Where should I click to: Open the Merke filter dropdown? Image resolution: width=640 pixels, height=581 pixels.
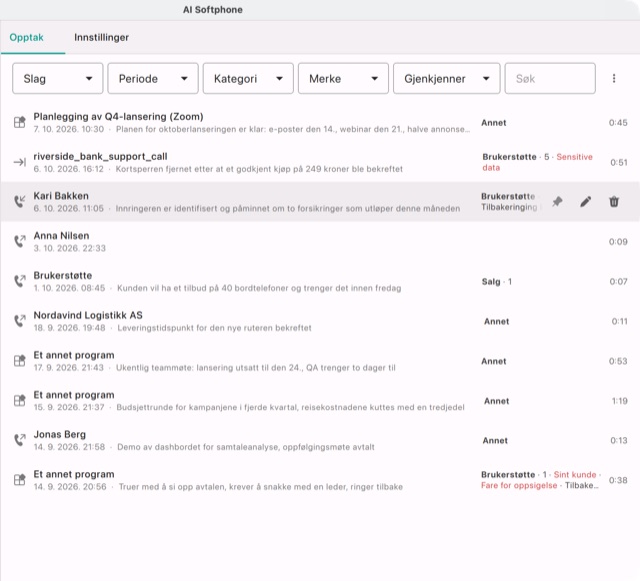[343, 78]
